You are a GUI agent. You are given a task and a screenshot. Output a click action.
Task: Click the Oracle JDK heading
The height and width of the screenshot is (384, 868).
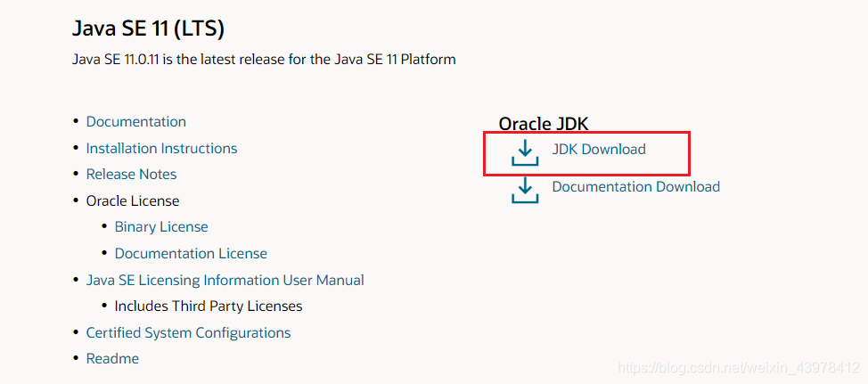[x=543, y=124]
